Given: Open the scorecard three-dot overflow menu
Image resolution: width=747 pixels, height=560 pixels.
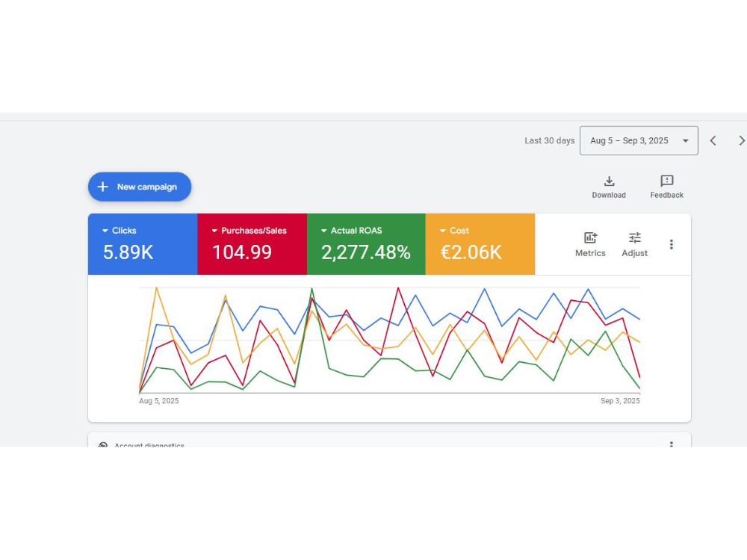Looking at the screenshot, I should tap(671, 244).
